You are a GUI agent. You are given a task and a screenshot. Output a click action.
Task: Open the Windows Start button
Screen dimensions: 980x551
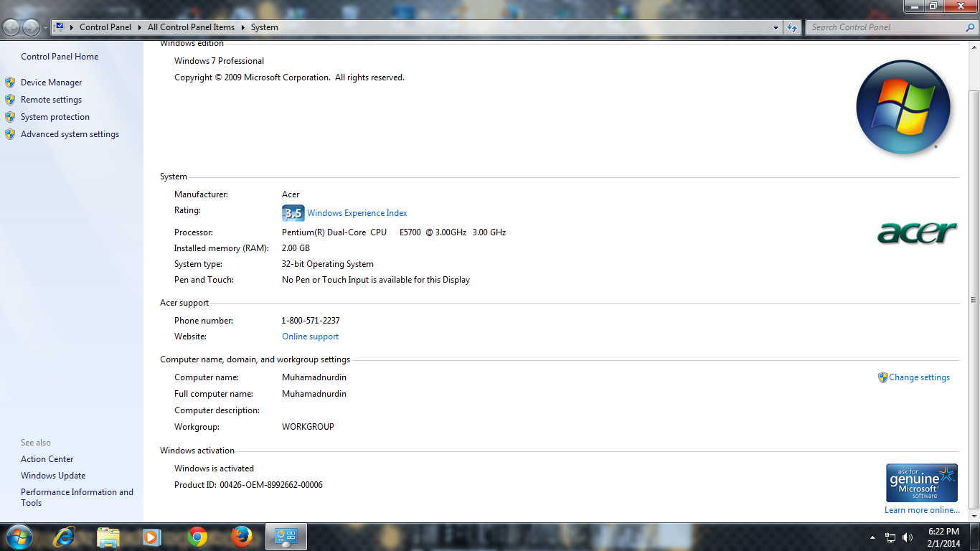(18, 537)
